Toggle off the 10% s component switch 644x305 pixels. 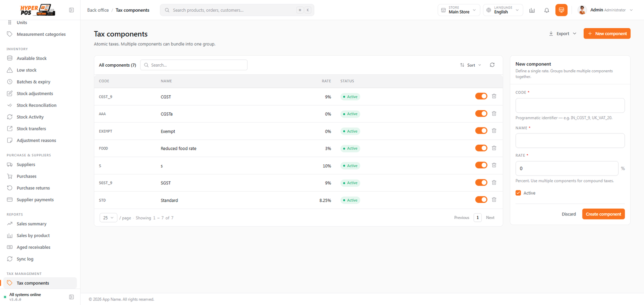(x=481, y=165)
